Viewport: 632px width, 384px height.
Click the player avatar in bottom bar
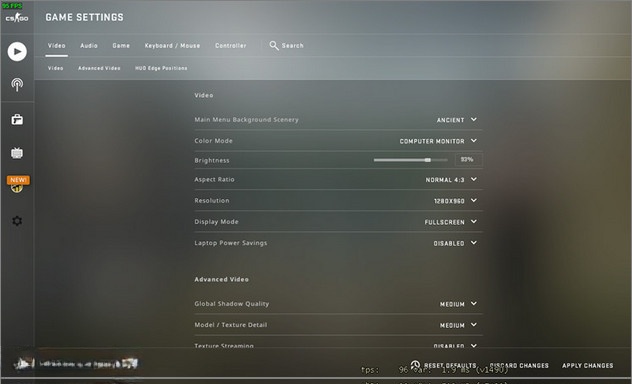point(24,364)
